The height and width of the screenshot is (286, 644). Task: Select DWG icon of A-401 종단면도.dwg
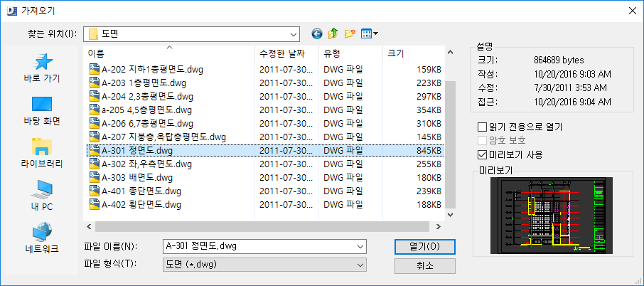(95, 191)
